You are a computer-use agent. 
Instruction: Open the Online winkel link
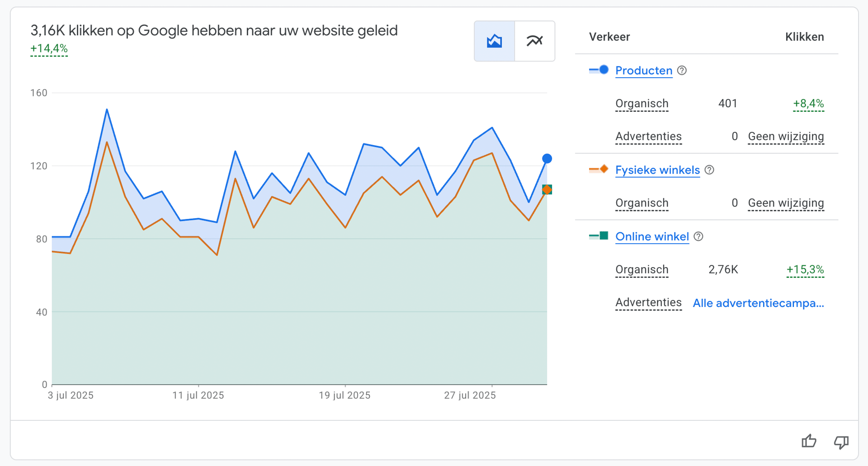(652, 236)
